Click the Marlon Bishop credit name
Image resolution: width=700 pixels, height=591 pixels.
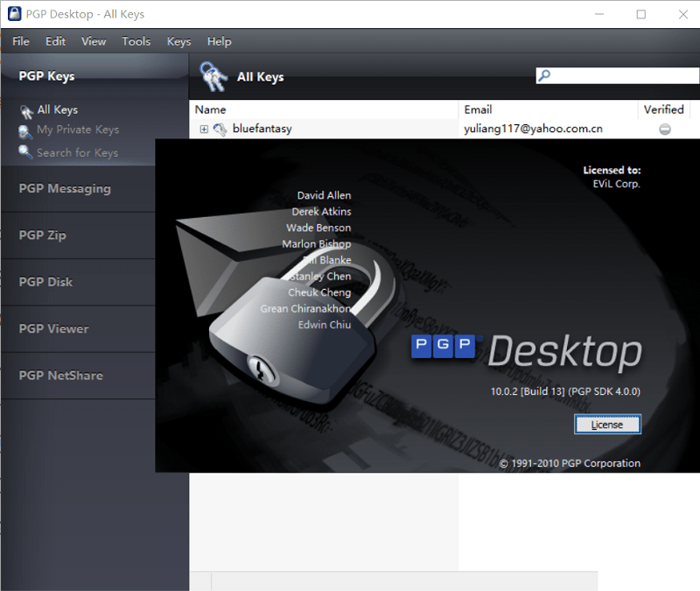click(317, 244)
